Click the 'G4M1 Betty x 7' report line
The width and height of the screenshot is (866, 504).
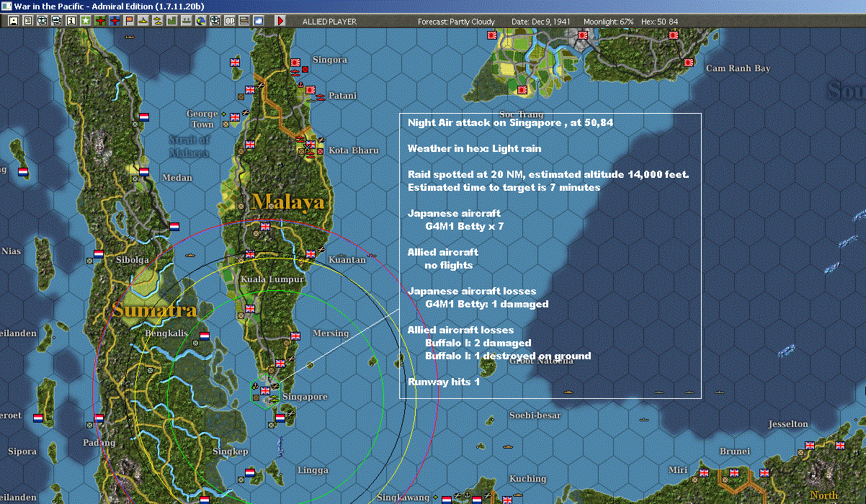(x=465, y=226)
